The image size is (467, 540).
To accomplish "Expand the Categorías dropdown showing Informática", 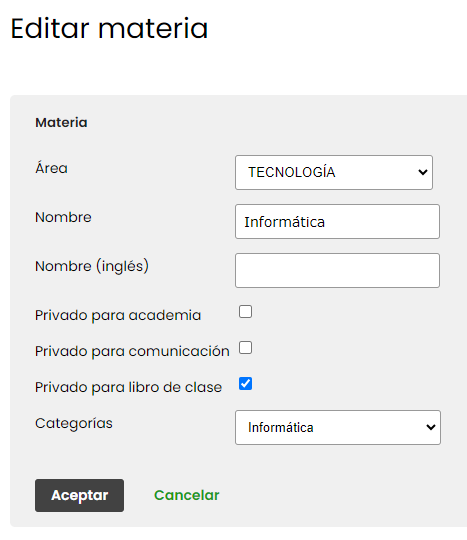I will [338, 427].
